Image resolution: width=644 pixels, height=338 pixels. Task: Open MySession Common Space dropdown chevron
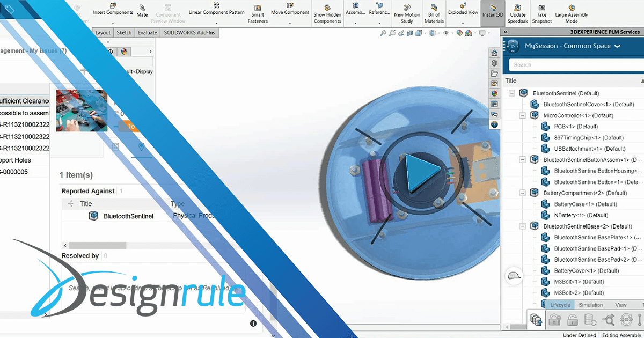(617, 46)
